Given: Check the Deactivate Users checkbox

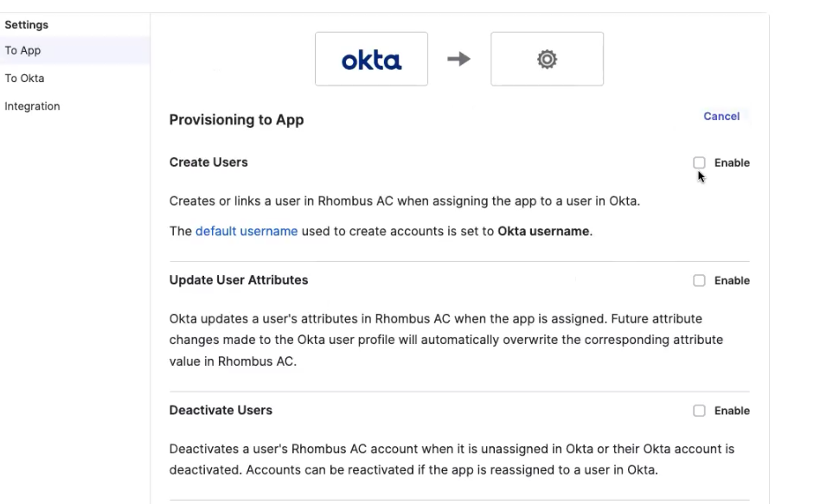Looking at the screenshot, I should point(699,411).
